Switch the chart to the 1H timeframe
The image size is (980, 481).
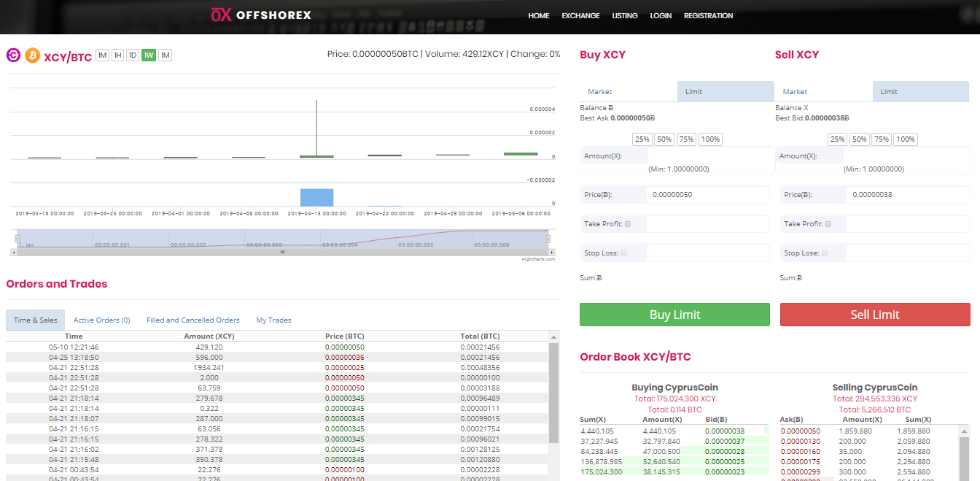117,55
